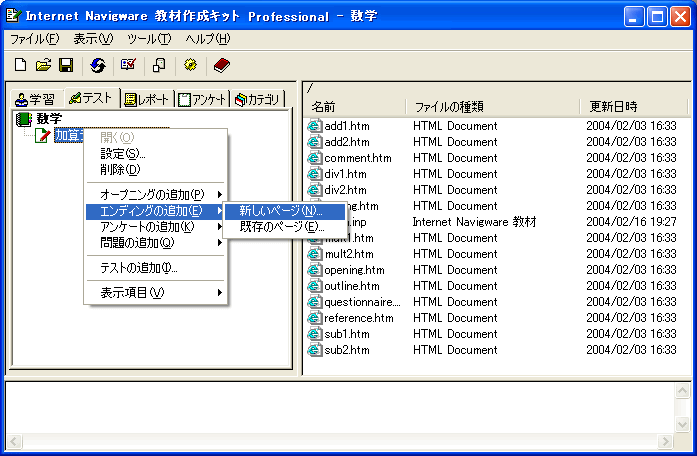Image resolution: width=697 pixels, height=456 pixels.
Task: Click the sub1.htm file icon
Action: point(314,334)
